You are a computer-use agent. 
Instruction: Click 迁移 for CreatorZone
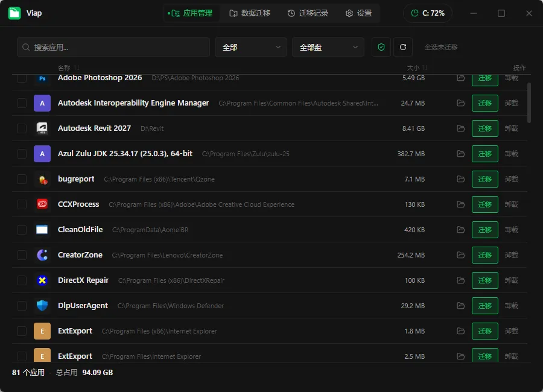[485, 255]
